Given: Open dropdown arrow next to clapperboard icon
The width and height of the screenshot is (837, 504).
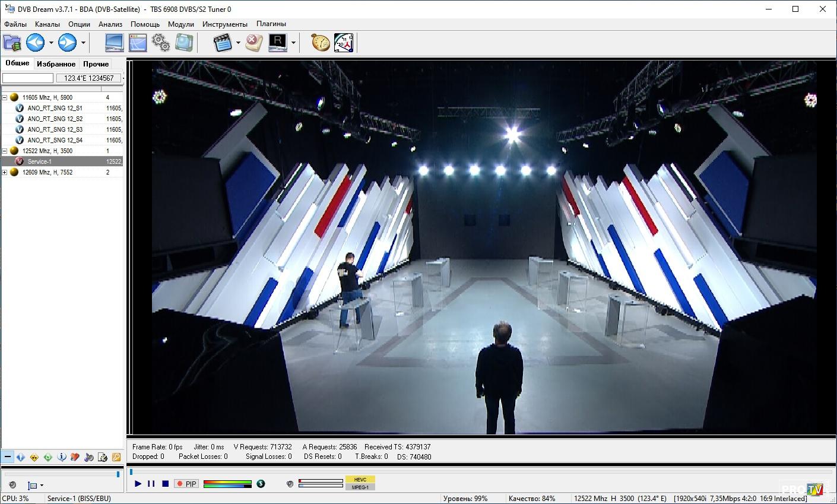Looking at the screenshot, I should point(238,43).
